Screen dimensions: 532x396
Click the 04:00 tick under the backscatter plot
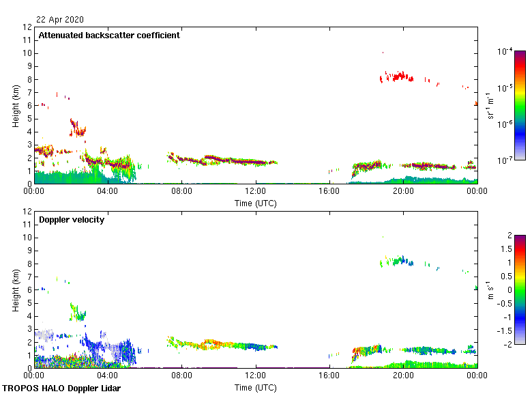coord(108,193)
